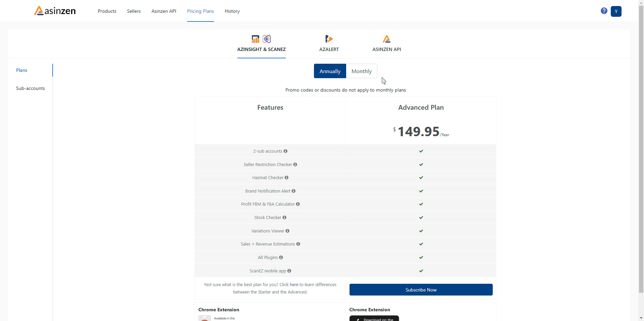The height and width of the screenshot is (321, 644).
Task: Click the AZAlert arrow icon
Action: pyautogui.click(x=329, y=39)
